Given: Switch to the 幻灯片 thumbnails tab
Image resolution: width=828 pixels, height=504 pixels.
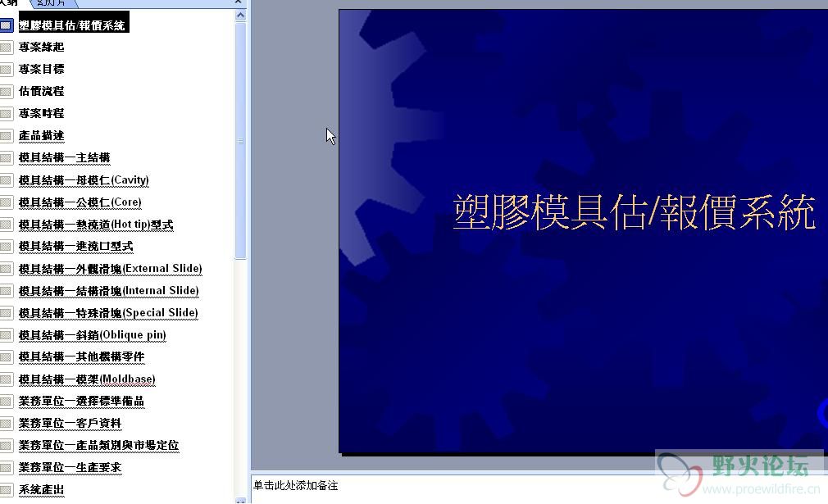Looking at the screenshot, I should [x=52, y=3].
